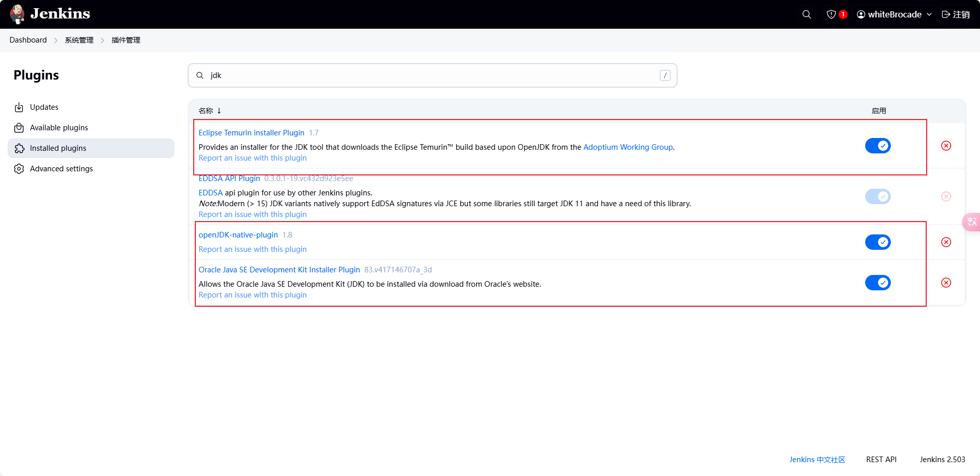This screenshot has width=980, height=476.
Task: Report an issue for EDDSA API Plugin
Action: coord(253,214)
